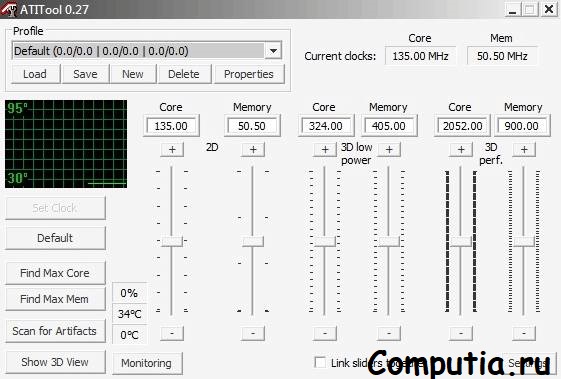This screenshot has height=379, width=561.
Task: Open Show 3D View
Action: click(x=55, y=362)
